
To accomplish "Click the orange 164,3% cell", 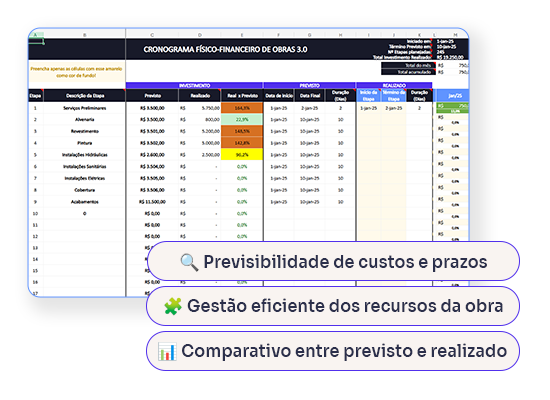I will (242, 108).
